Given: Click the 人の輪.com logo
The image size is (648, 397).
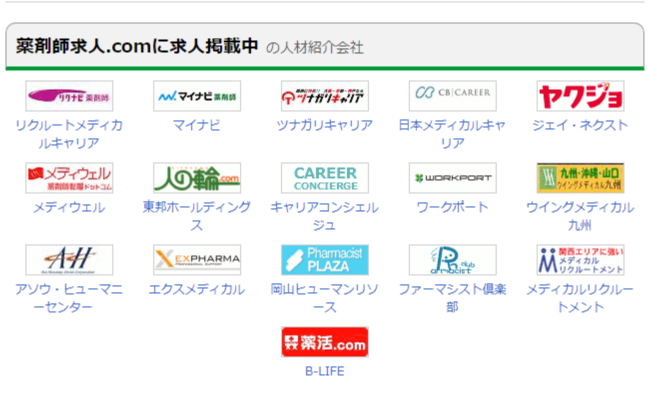Looking at the screenshot, I should pyautogui.click(x=197, y=178).
